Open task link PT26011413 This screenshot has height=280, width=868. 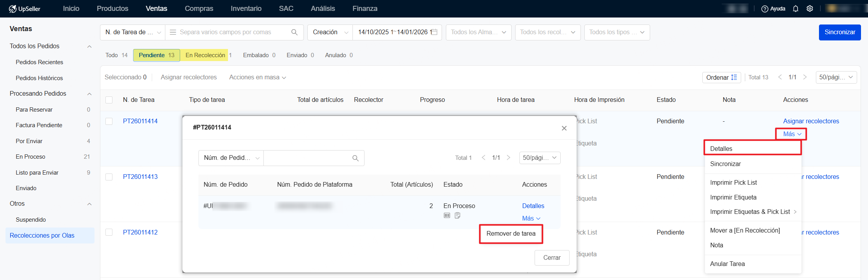click(140, 177)
